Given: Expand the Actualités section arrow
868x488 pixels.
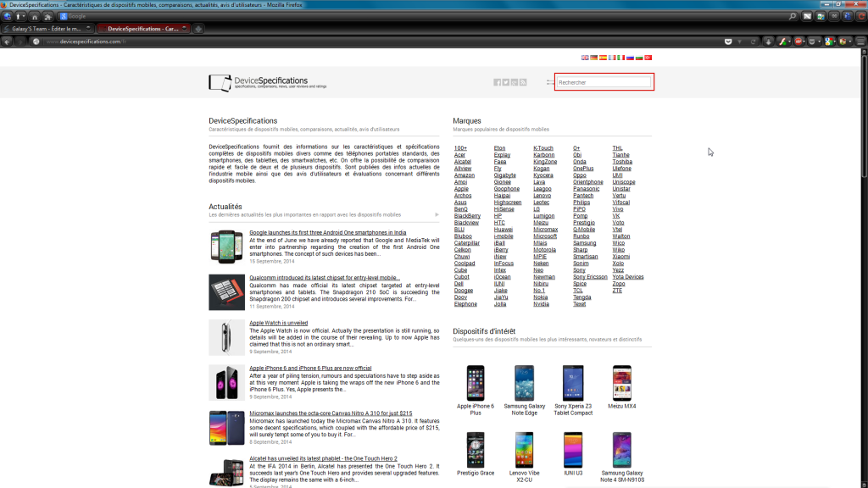Looking at the screenshot, I should click(x=437, y=214).
